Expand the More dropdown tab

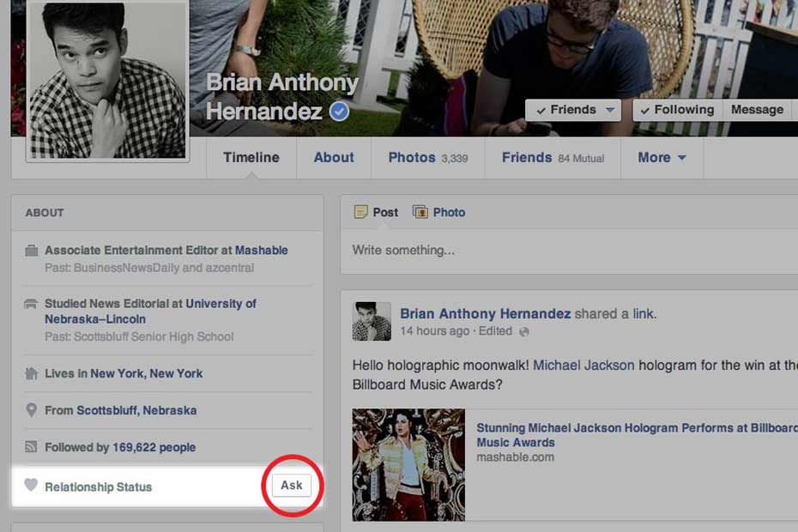(x=662, y=158)
